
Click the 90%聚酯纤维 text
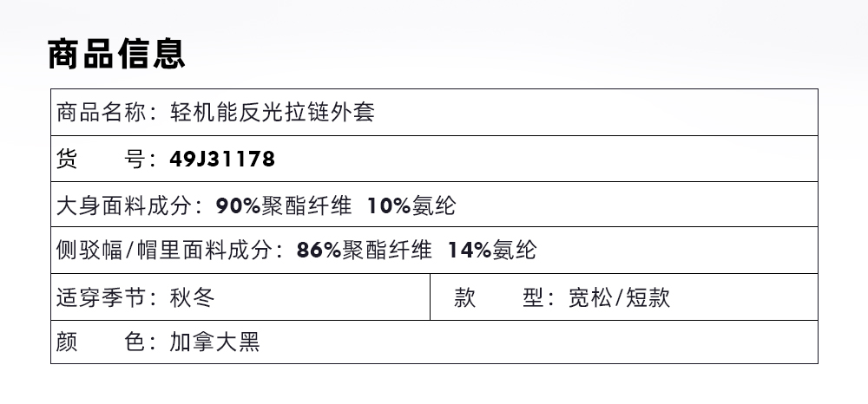(x=284, y=206)
